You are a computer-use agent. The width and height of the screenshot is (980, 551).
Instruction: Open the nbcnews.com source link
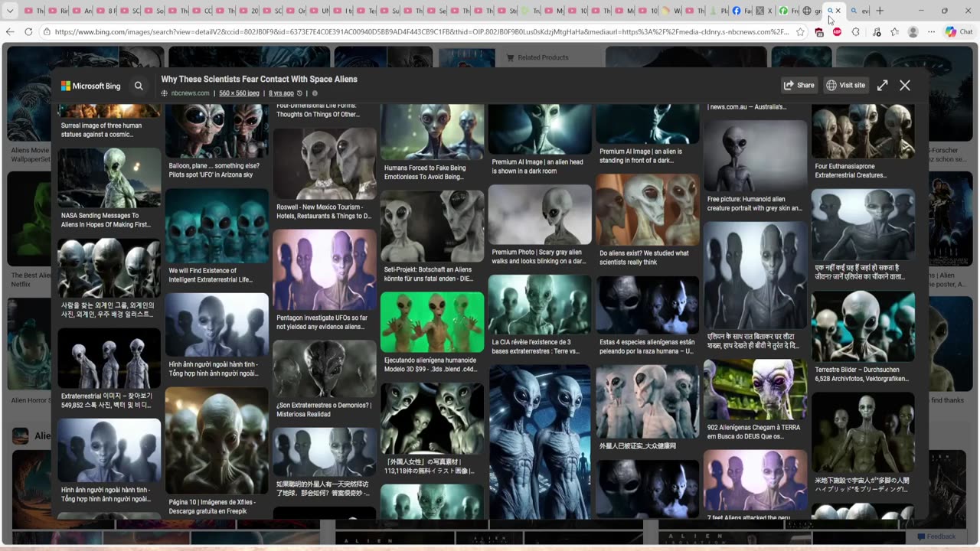[190, 93]
